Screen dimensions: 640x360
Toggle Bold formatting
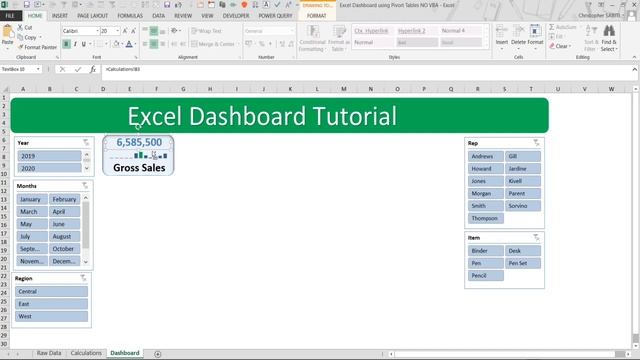pos(67,44)
